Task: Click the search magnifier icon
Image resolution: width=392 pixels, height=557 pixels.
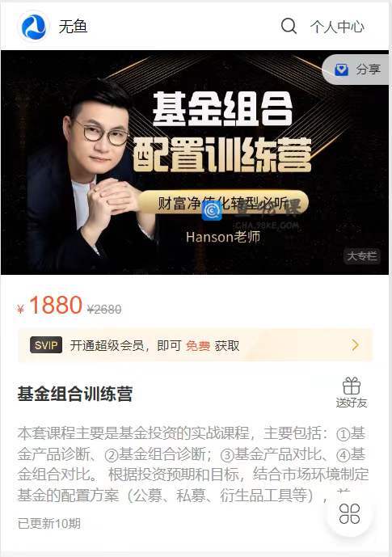Action: click(289, 26)
